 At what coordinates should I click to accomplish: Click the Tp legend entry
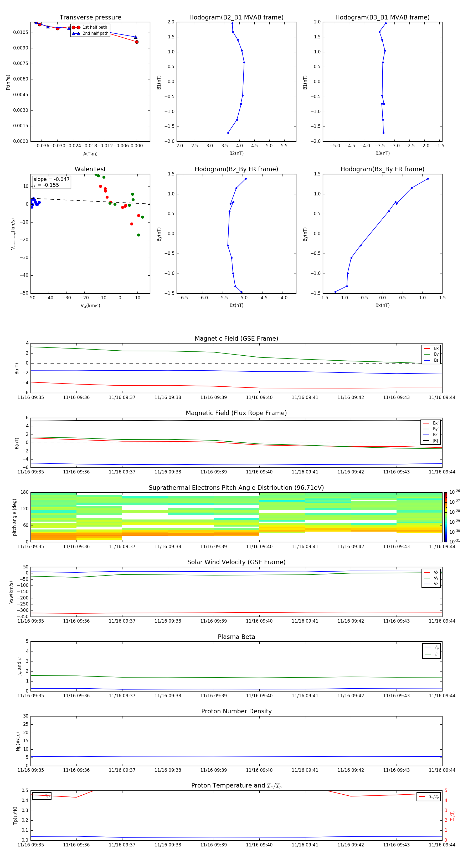click(42, 796)
